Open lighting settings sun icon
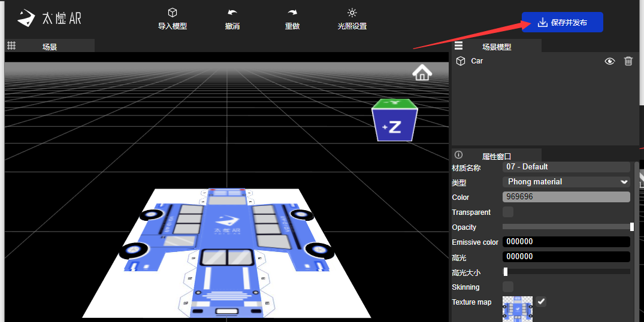The height and width of the screenshot is (322, 644). point(352,13)
